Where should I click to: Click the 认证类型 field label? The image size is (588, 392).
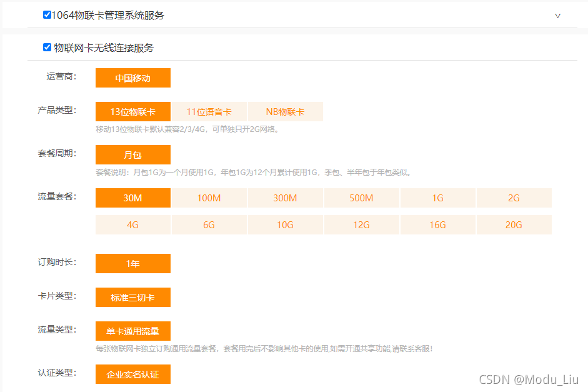tap(57, 373)
